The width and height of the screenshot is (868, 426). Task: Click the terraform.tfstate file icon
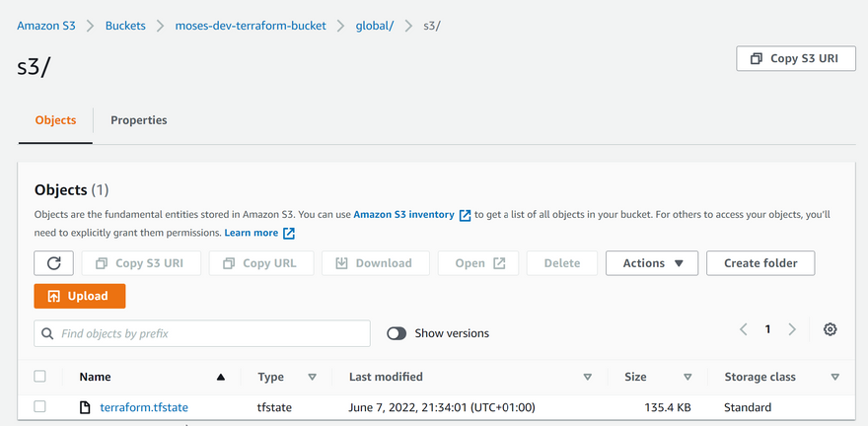click(x=85, y=407)
